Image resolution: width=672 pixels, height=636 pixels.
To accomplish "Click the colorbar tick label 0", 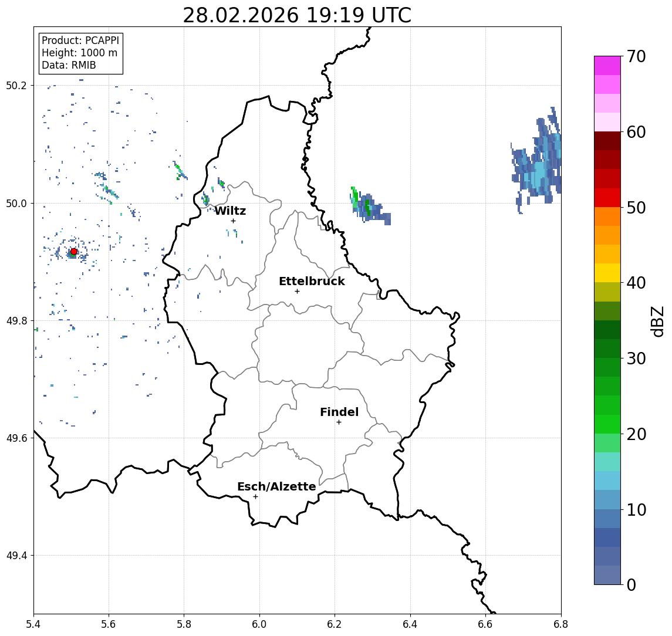I will pyautogui.click(x=632, y=584).
